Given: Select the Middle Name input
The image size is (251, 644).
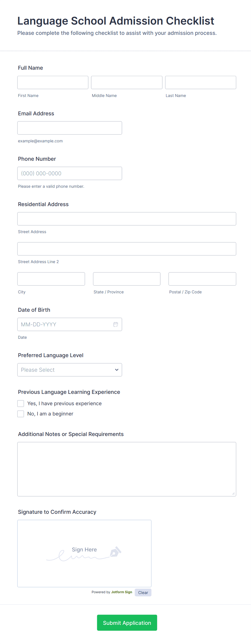Looking at the screenshot, I should pyautogui.click(x=127, y=82).
